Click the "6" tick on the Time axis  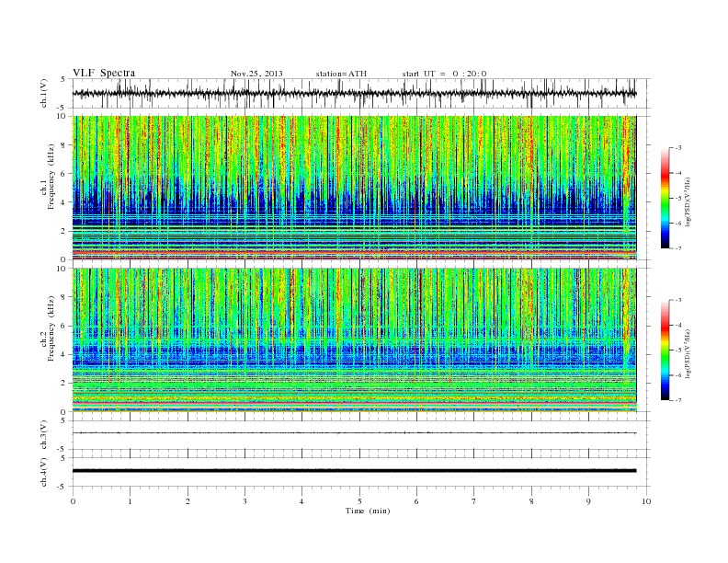(417, 501)
